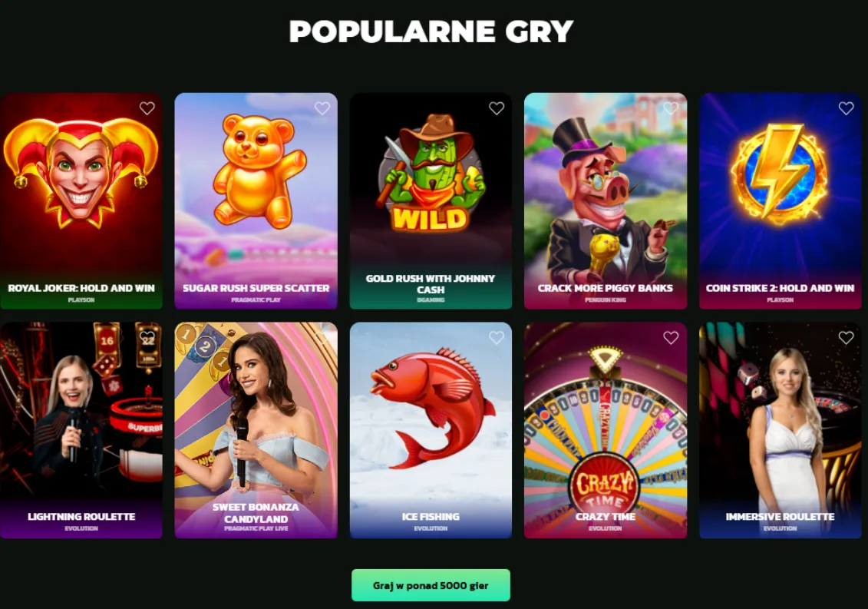Favorite the Immersive Roulette live game
Screen dimensions: 868x609
(x=846, y=337)
